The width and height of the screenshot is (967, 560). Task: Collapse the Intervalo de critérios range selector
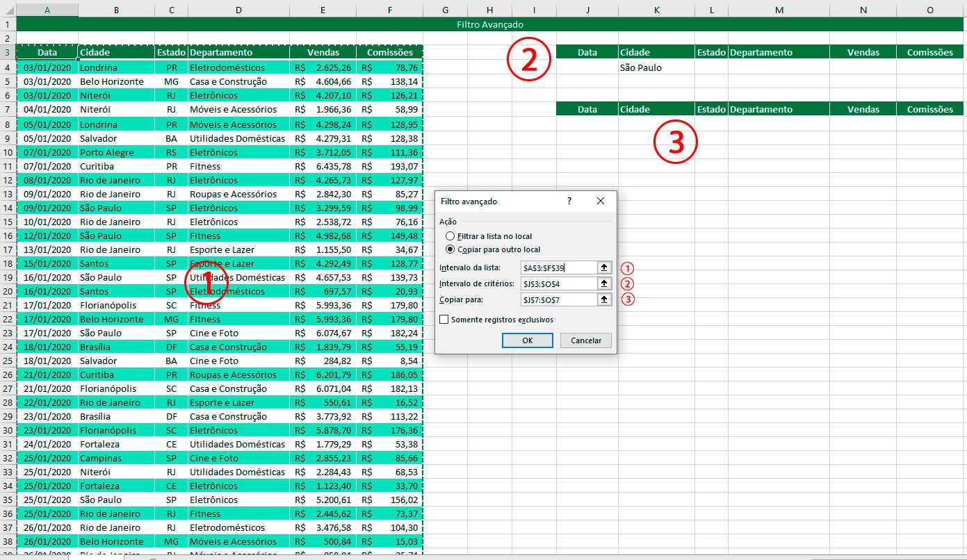[605, 283]
